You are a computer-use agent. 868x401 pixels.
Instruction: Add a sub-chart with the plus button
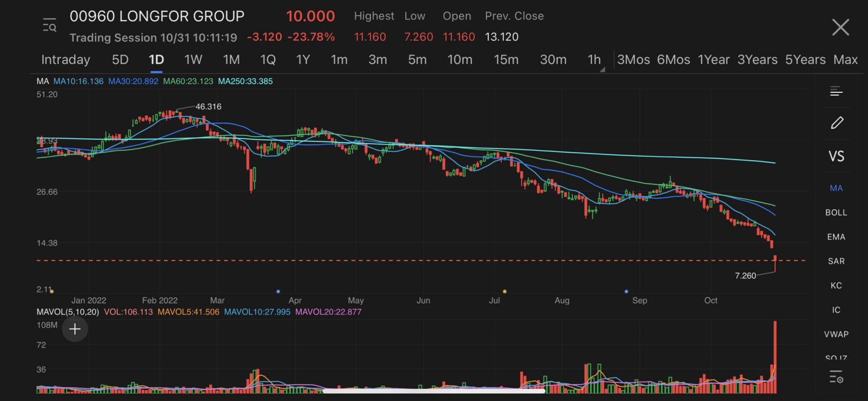coord(75,329)
